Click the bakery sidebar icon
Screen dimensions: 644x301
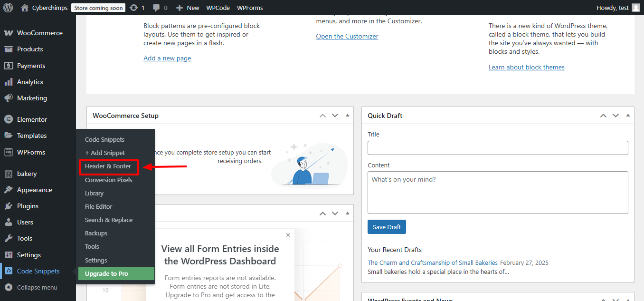tap(8, 174)
